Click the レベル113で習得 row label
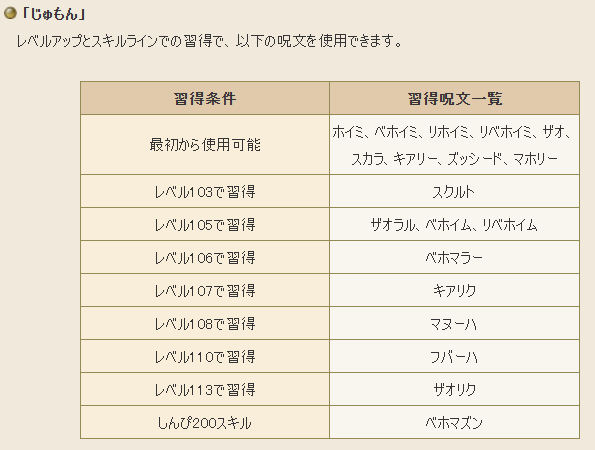Viewport: 595px width, 450px height. click(x=205, y=389)
